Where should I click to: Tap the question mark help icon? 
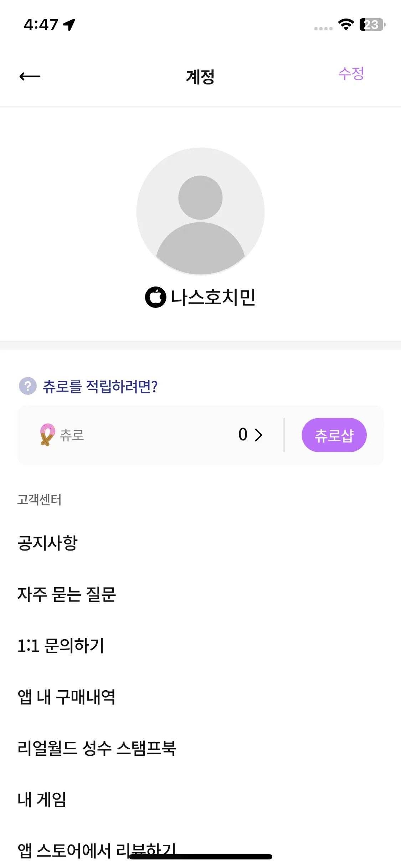pos(28,386)
